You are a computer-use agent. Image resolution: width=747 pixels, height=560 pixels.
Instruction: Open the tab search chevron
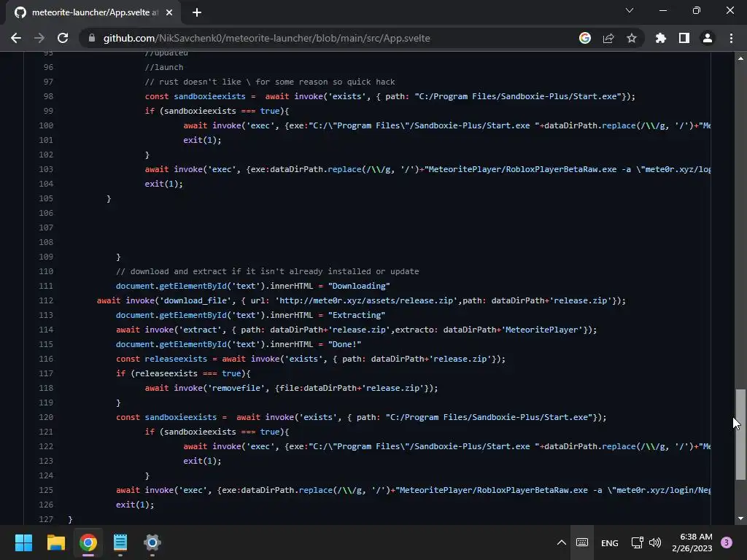[630, 10]
